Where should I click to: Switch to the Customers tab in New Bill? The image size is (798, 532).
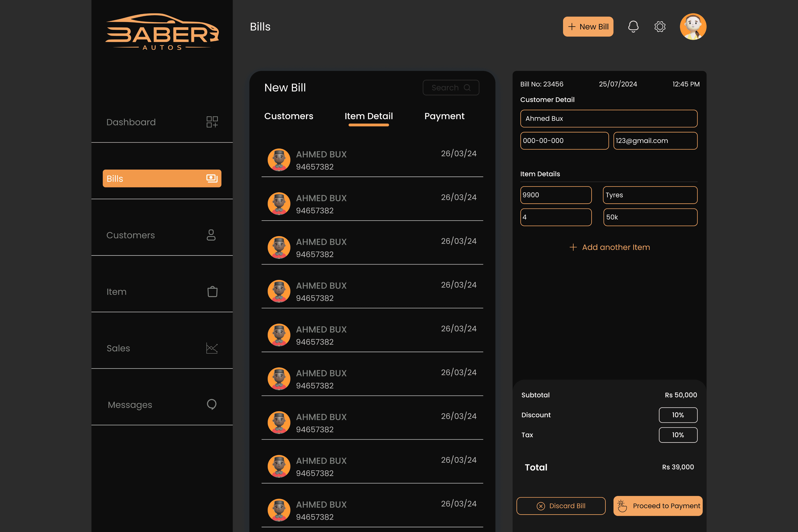(289, 116)
